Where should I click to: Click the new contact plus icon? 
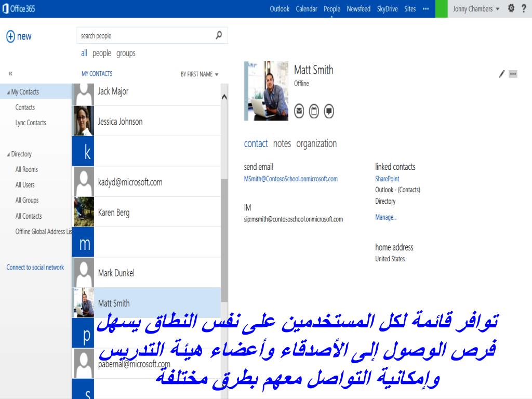10,36
